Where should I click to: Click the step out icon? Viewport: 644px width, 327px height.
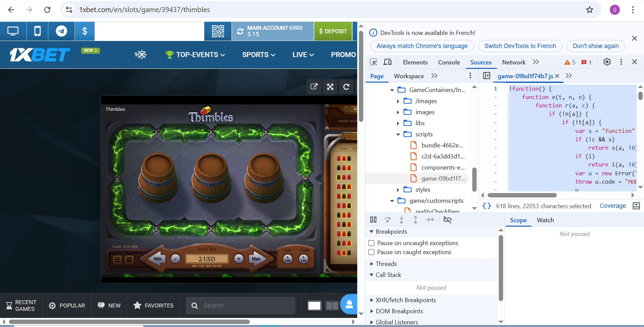pos(416,220)
